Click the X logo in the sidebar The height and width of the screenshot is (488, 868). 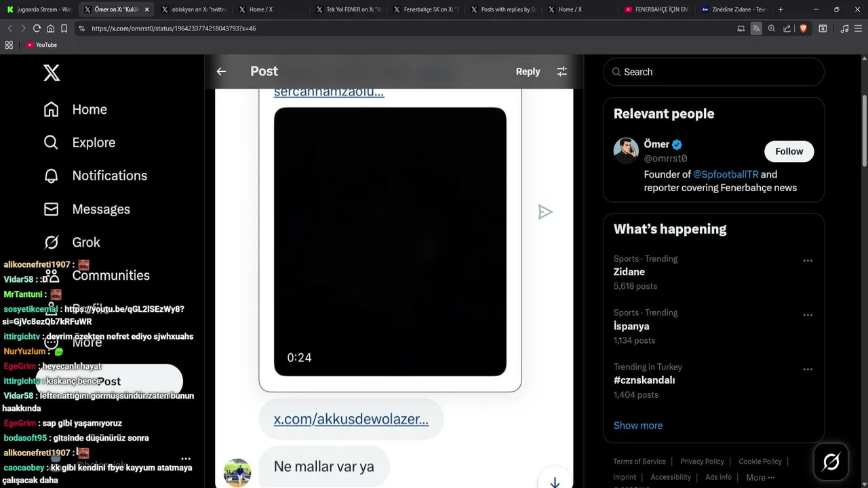tap(52, 72)
